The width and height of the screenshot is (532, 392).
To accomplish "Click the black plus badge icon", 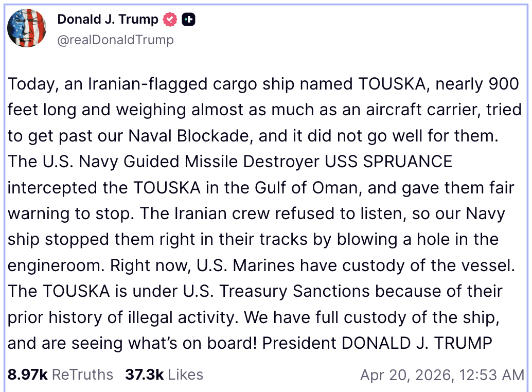I will pyautogui.click(x=188, y=20).
